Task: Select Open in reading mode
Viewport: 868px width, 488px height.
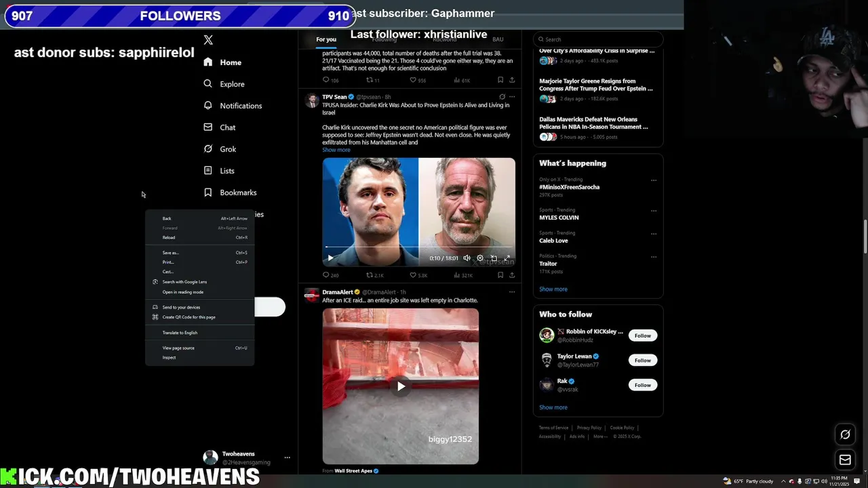Action: [x=199, y=292]
